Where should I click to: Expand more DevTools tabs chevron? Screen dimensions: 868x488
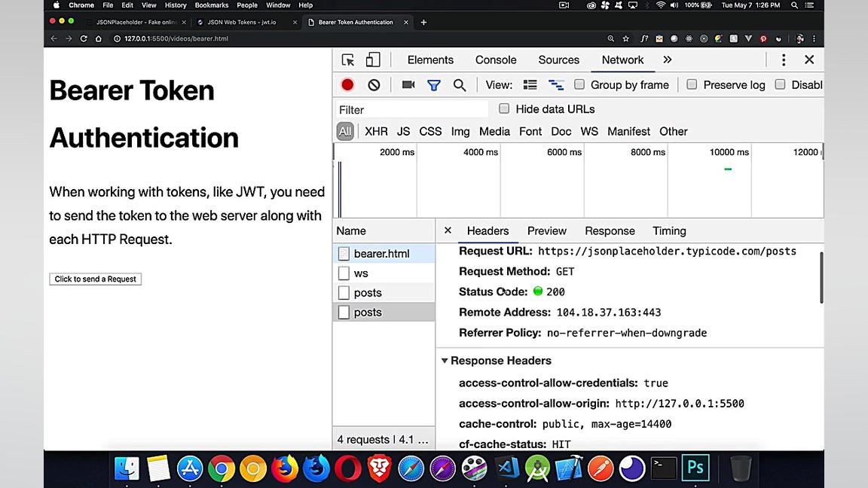(668, 60)
